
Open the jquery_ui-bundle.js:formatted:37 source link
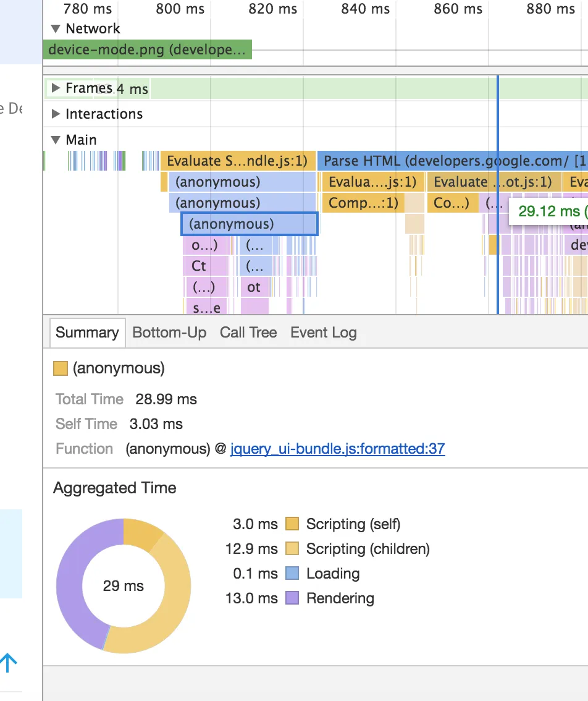tap(337, 449)
